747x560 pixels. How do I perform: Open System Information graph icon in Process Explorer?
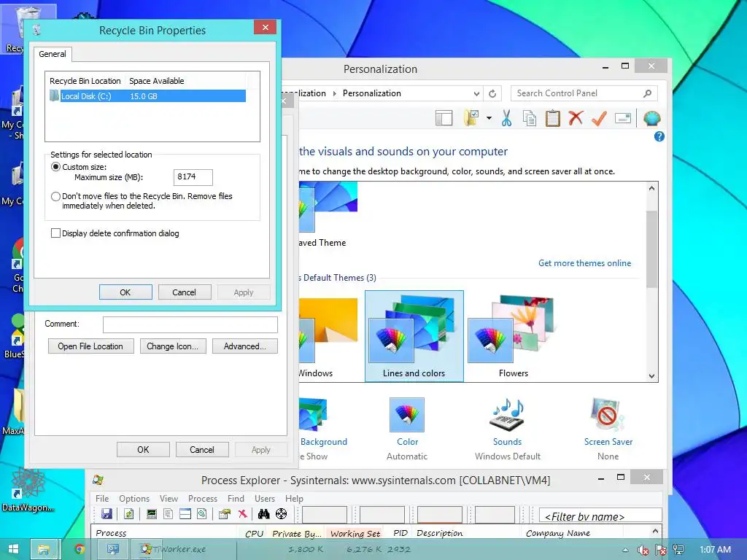click(x=152, y=513)
